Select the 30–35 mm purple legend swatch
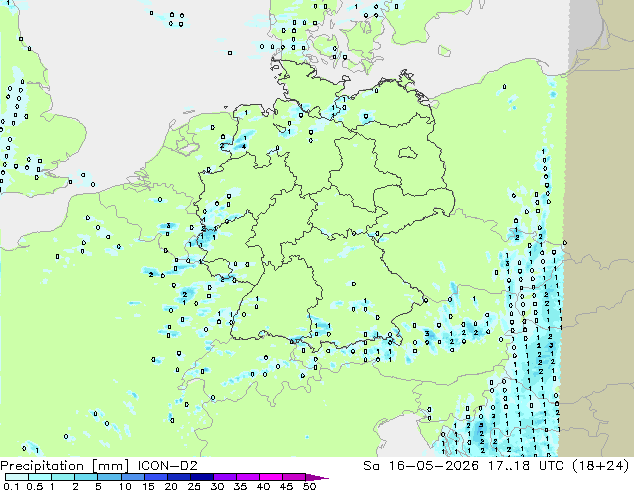The image size is (634, 490). coord(224,477)
